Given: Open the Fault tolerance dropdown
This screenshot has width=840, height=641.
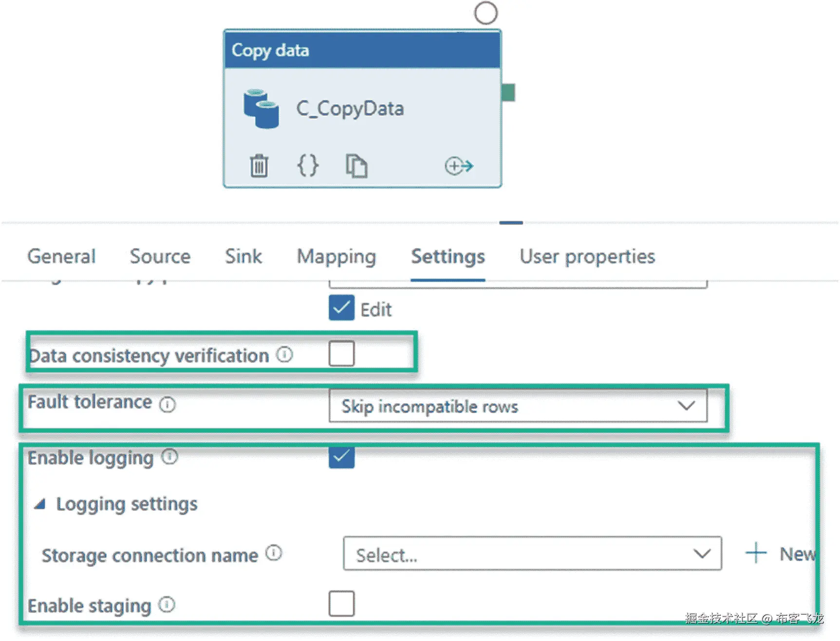Looking at the screenshot, I should (518, 406).
